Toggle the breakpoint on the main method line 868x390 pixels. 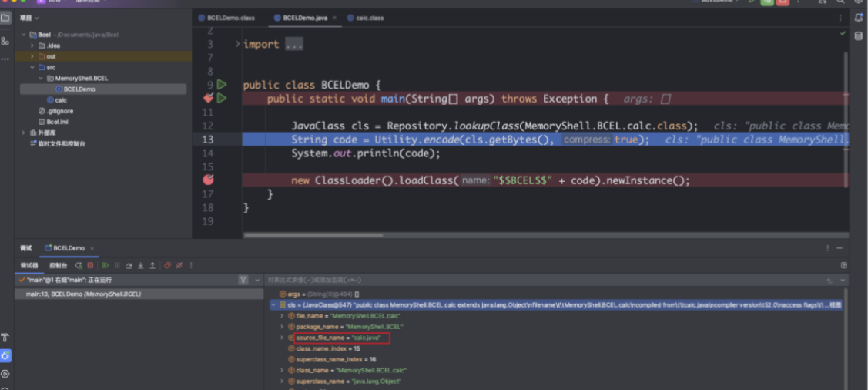click(208, 98)
